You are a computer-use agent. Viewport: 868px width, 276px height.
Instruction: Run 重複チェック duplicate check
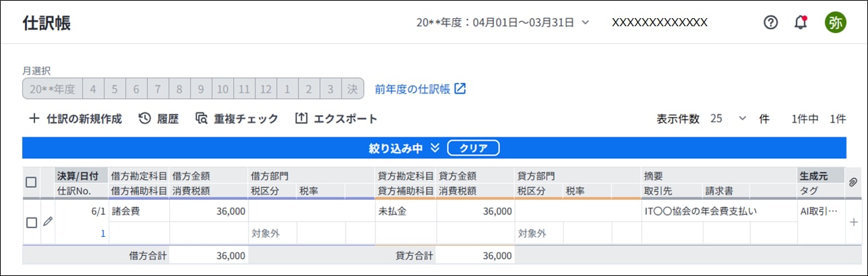[237, 118]
